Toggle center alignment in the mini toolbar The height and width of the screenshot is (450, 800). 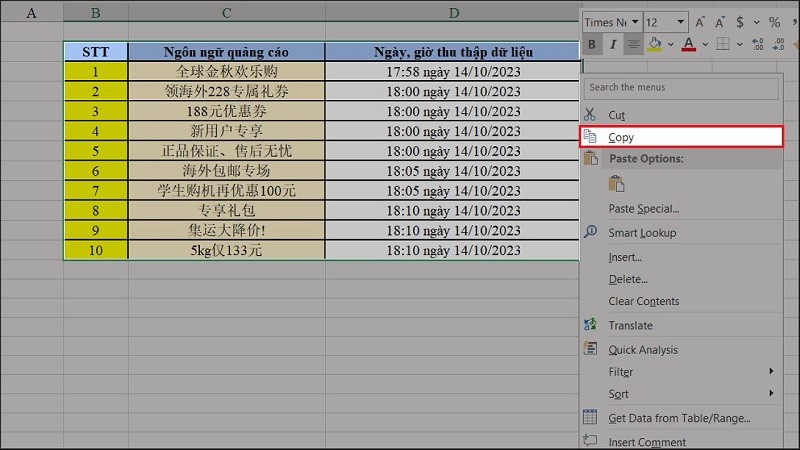coord(633,44)
